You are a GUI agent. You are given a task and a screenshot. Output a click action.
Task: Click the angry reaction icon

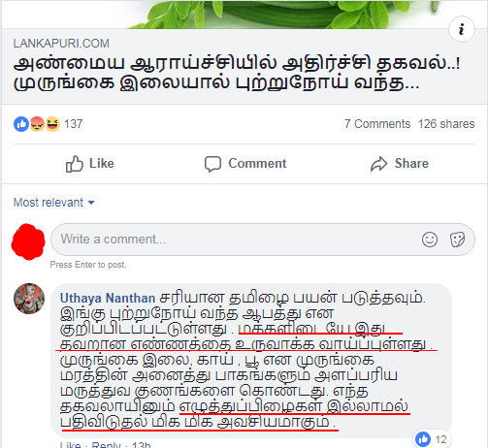pos(37,124)
